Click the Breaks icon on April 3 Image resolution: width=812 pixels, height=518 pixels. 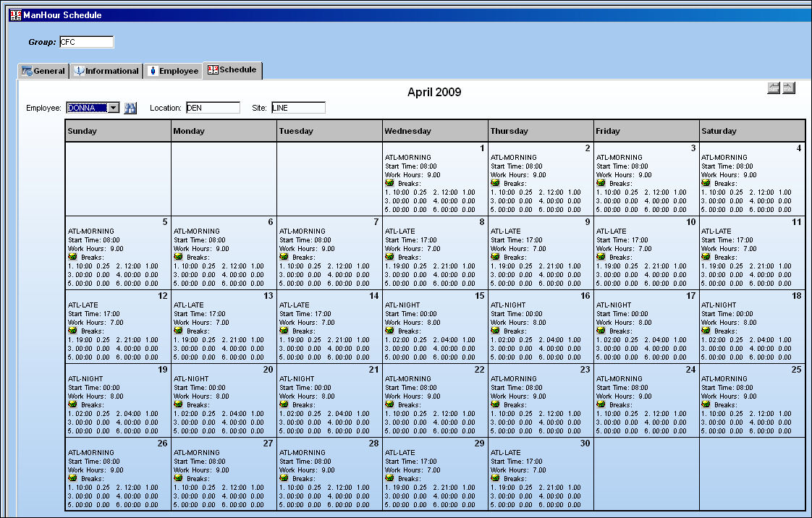pyautogui.click(x=601, y=183)
